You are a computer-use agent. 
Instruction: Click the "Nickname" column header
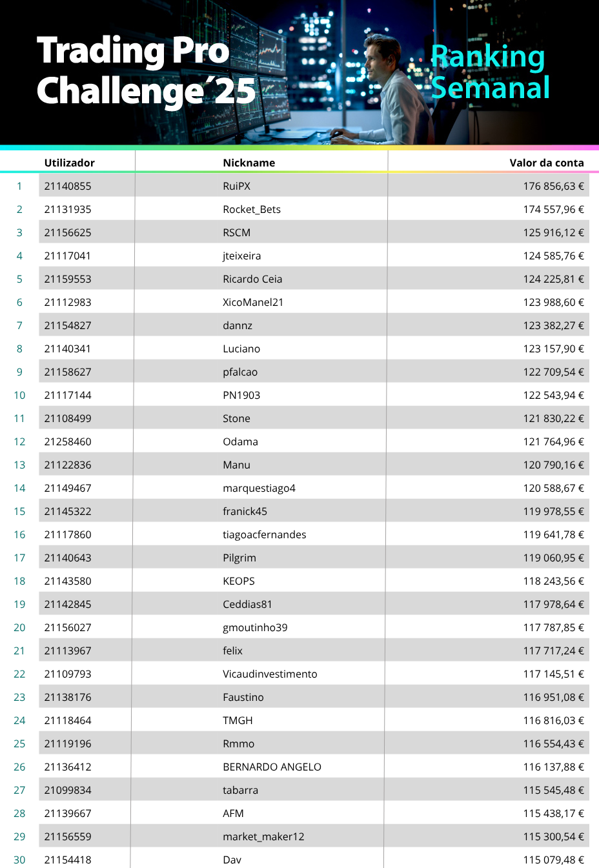[x=249, y=163]
